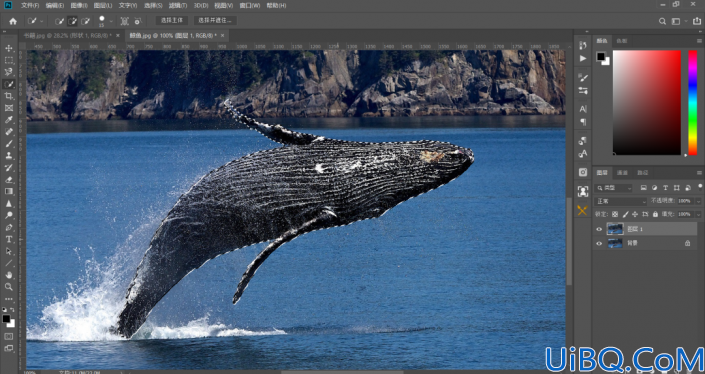This screenshot has height=374, width=705.
Task: Toggle visibility of the 背景 layer
Action: (599, 243)
